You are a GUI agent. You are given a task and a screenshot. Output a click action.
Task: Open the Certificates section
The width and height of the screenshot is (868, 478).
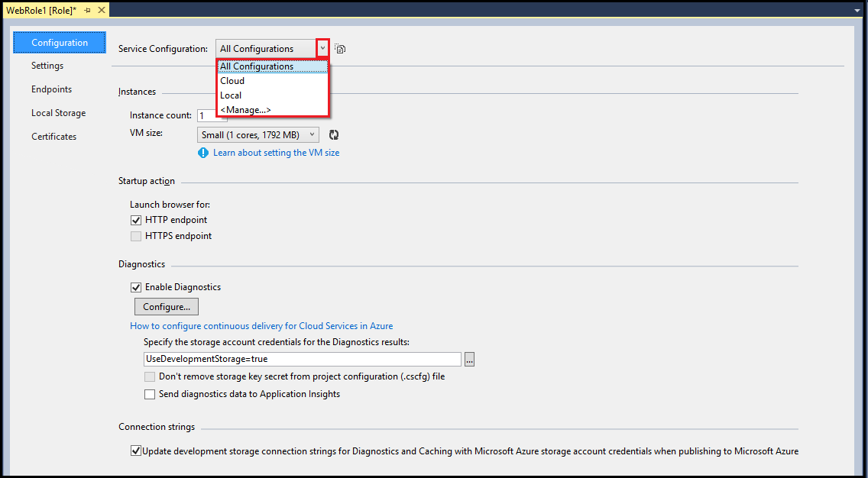tap(53, 136)
